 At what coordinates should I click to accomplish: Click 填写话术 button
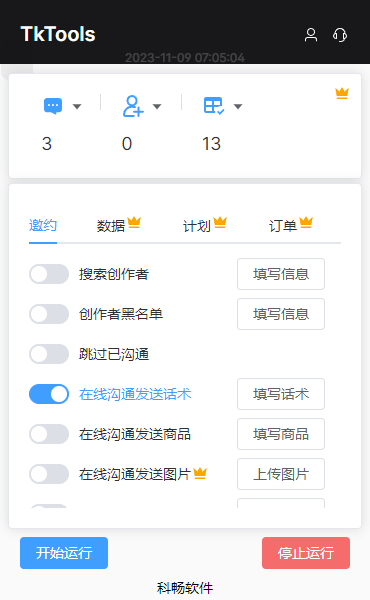[281, 394]
